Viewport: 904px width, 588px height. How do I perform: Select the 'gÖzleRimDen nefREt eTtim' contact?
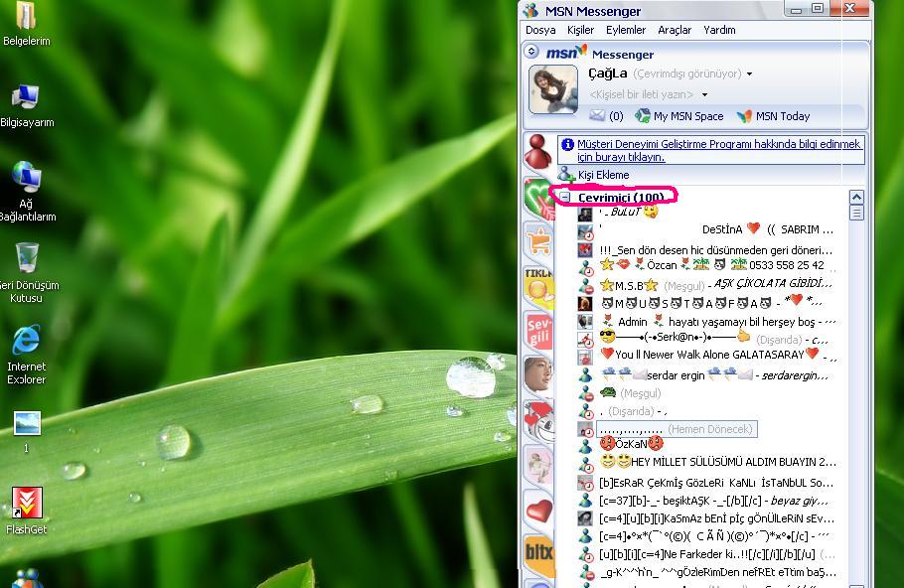point(718,572)
